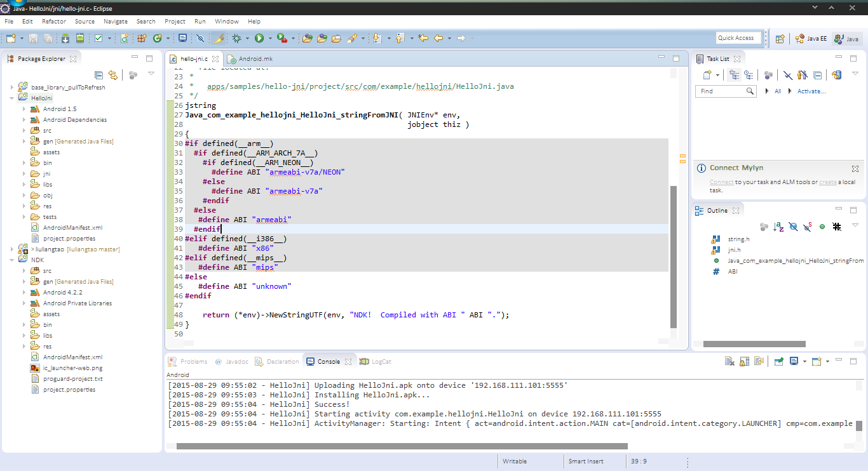
Task: Toggle Show My Tasks only icon
Action: click(803, 75)
